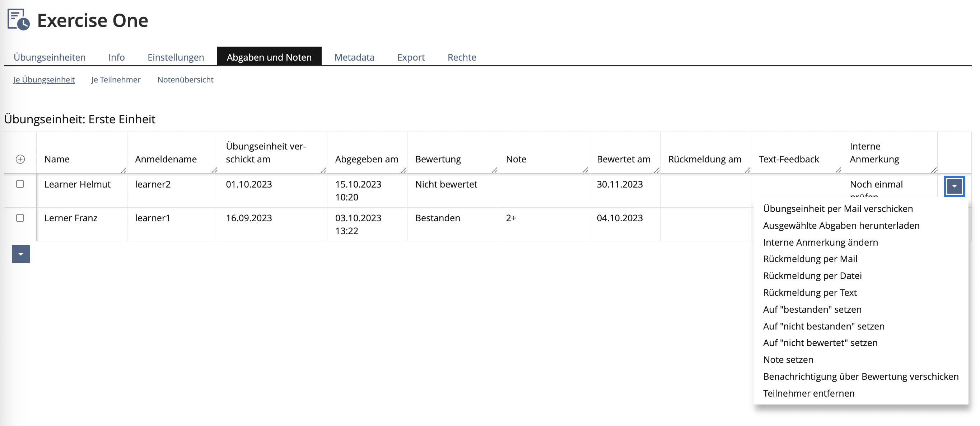Click Auf "bestanden" setzen option
Image resolution: width=980 pixels, height=426 pixels.
click(812, 309)
